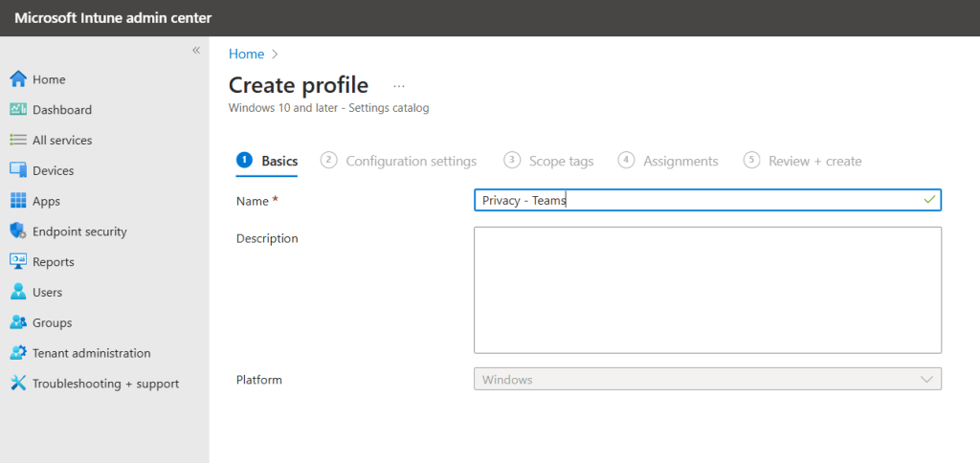
Task: Click inside the Name text field
Action: [707, 200]
